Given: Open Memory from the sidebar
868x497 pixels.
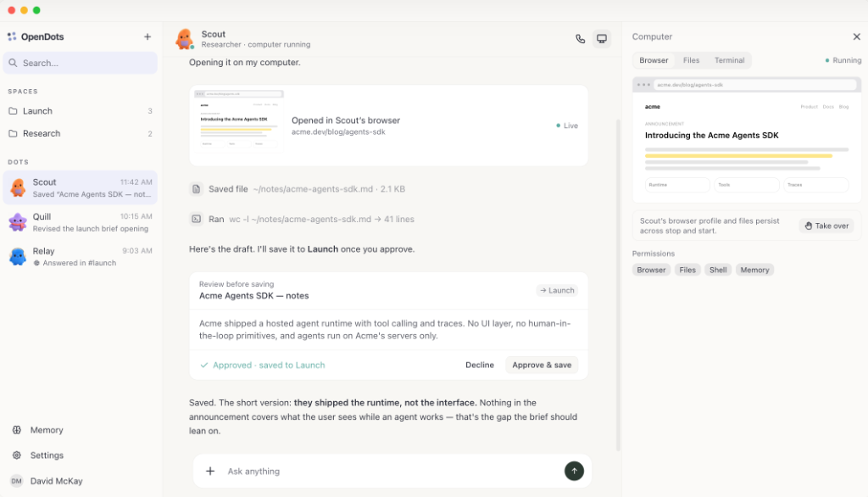Looking at the screenshot, I should 47,430.
